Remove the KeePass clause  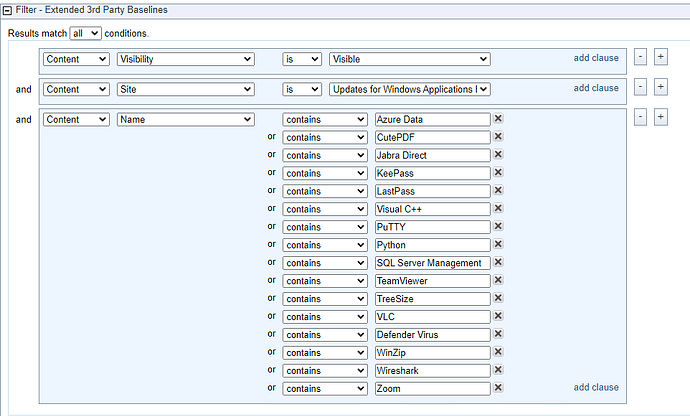click(498, 172)
